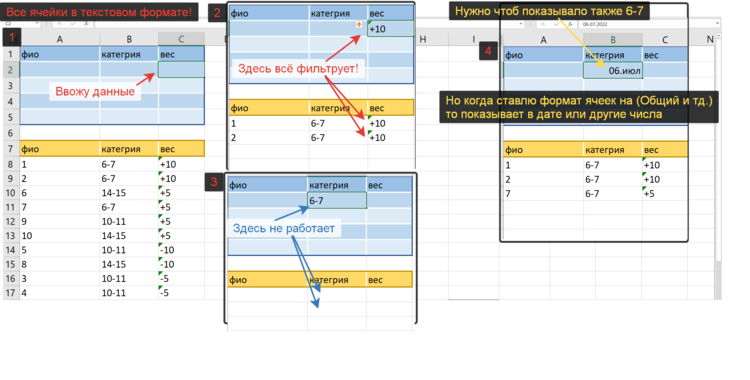This screenshot has width=750, height=380.
Task: Click the Enter checkmark icon beside 06.07.2022 formula
Action: [x=557, y=24]
